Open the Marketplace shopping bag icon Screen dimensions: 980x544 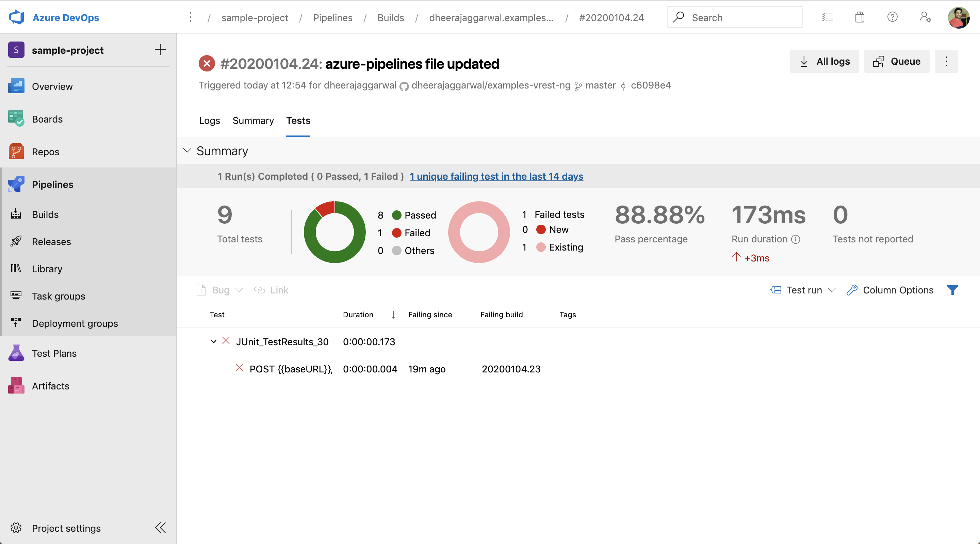click(x=860, y=17)
